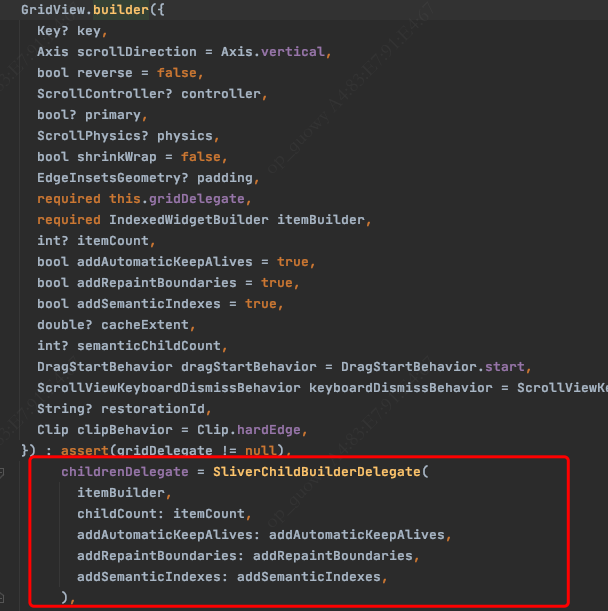Click "null" inside the assert
Viewport: 608px width, 611px height.
pyautogui.click(x=261, y=451)
